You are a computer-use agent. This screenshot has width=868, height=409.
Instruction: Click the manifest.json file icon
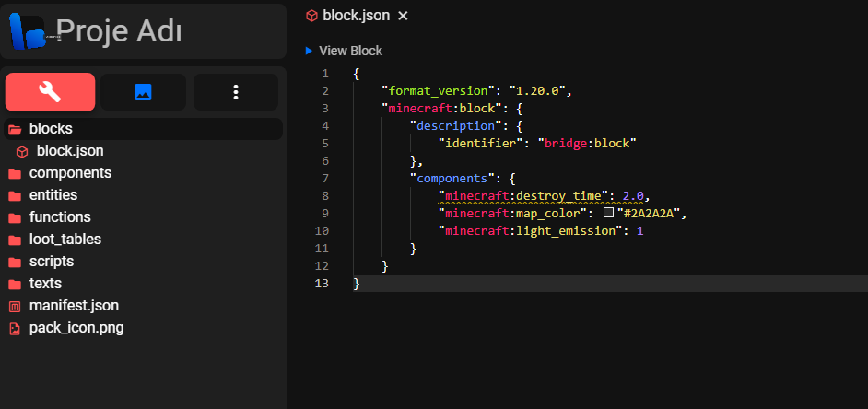15,306
